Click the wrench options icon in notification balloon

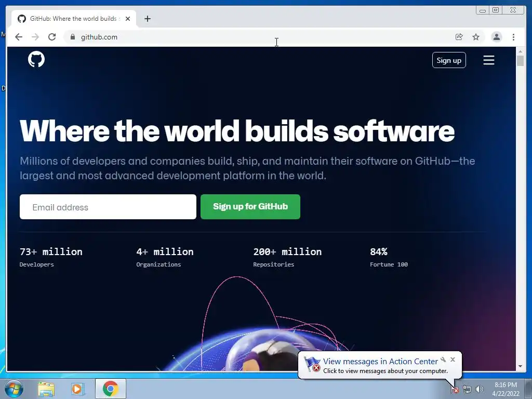pos(443,360)
